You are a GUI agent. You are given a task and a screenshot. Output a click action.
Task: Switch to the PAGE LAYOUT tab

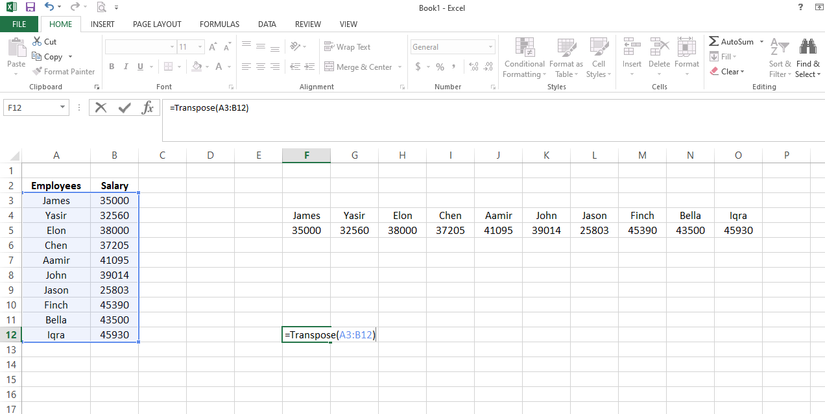coord(157,24)
